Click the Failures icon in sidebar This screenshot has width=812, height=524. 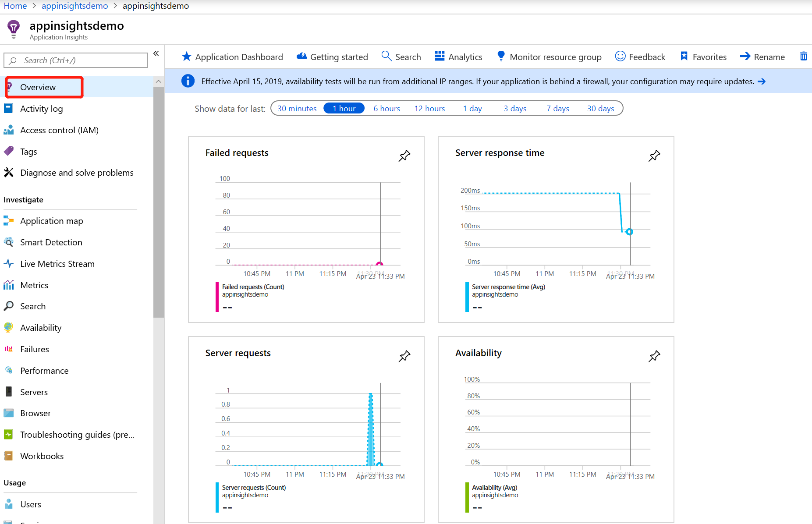[x=8, y=349]
